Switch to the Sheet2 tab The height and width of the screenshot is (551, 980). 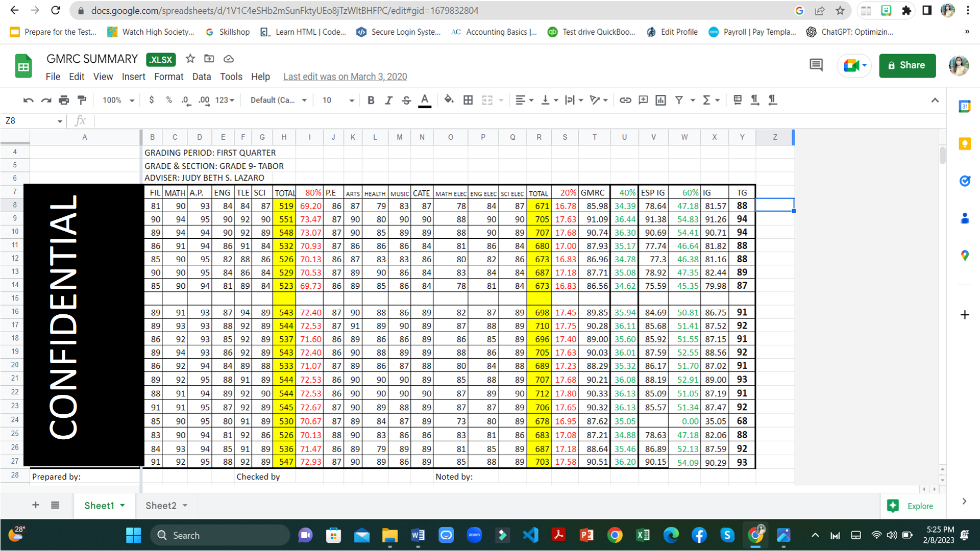click(161, 506)
